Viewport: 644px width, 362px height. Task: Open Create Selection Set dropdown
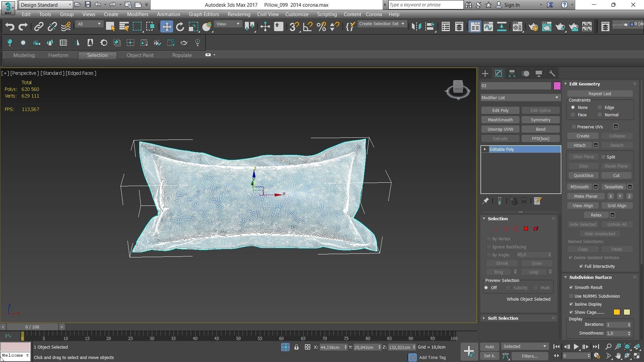coord(382,24)
